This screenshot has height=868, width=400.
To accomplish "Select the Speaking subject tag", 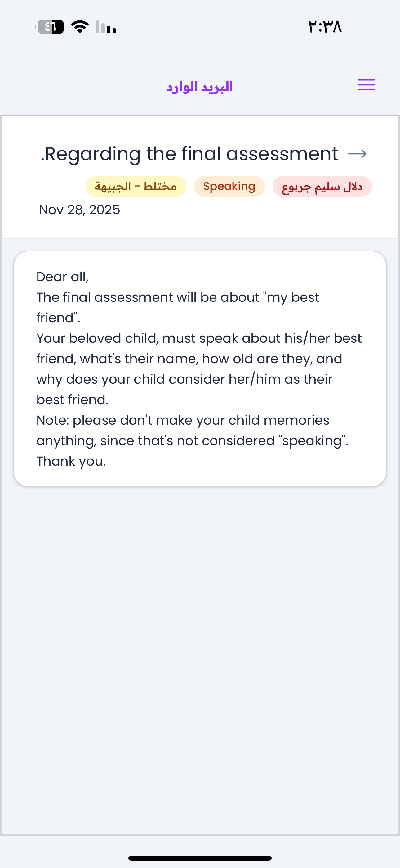I will (229, 186).
